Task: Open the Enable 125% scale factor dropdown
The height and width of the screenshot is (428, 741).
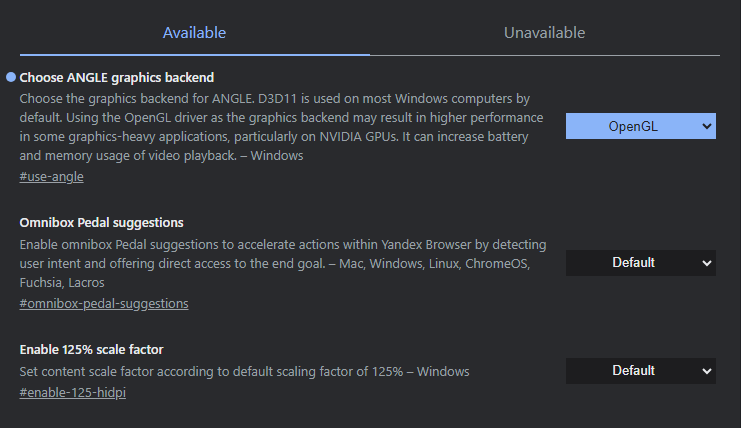Action: pyautogui.click(x=640, y=371)
